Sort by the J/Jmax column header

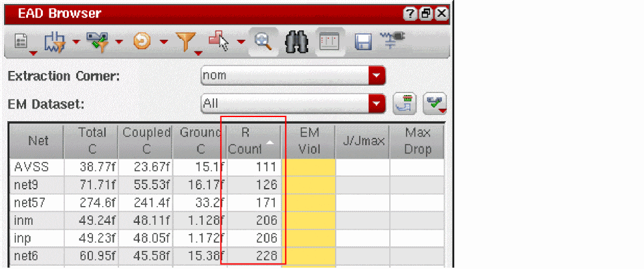(x=362, y=141)
